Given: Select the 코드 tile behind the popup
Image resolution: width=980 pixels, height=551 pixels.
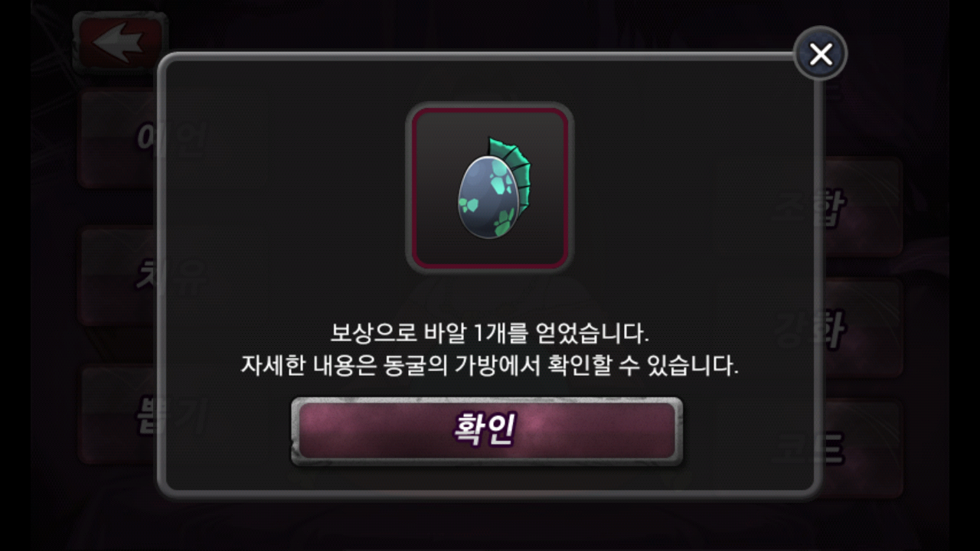Looking at the screenshot, I should tap(860, 449).
